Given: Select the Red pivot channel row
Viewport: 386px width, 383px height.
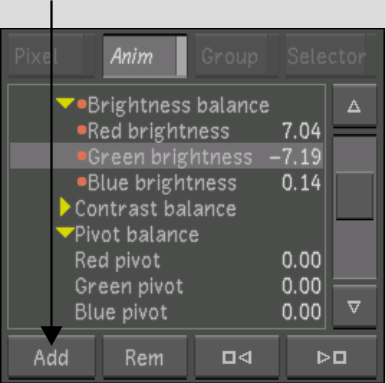Looking at the screenshot, I should (x=167, y=260).
